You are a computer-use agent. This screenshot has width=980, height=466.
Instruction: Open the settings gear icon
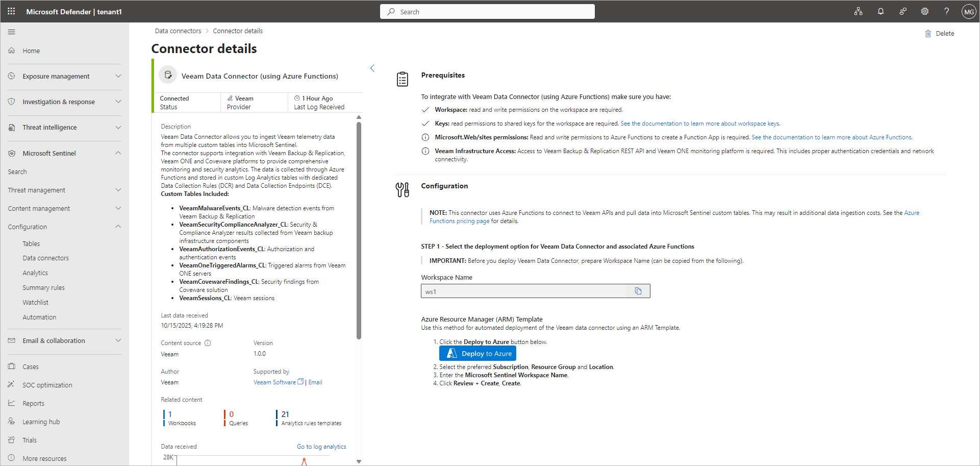(924, 11)
